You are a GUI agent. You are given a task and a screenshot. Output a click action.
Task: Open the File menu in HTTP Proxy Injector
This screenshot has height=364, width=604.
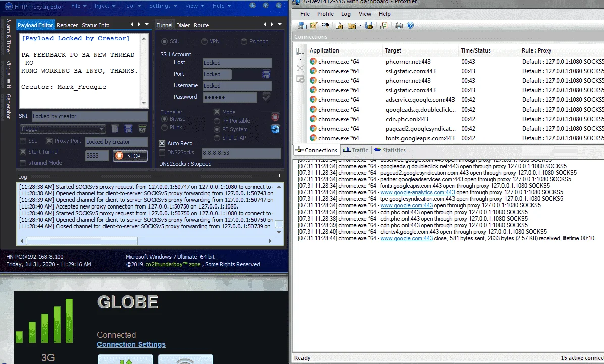(x=79, y=6)
